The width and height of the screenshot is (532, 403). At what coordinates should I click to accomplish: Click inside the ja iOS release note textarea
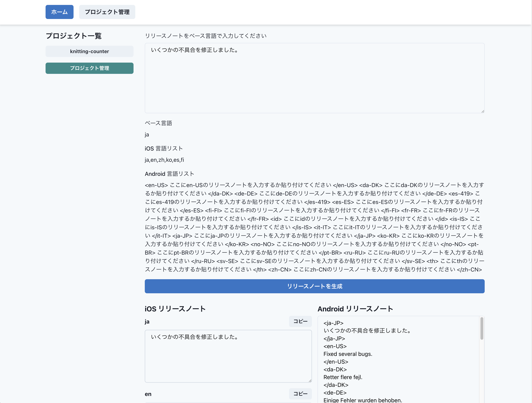coord(228,356)
